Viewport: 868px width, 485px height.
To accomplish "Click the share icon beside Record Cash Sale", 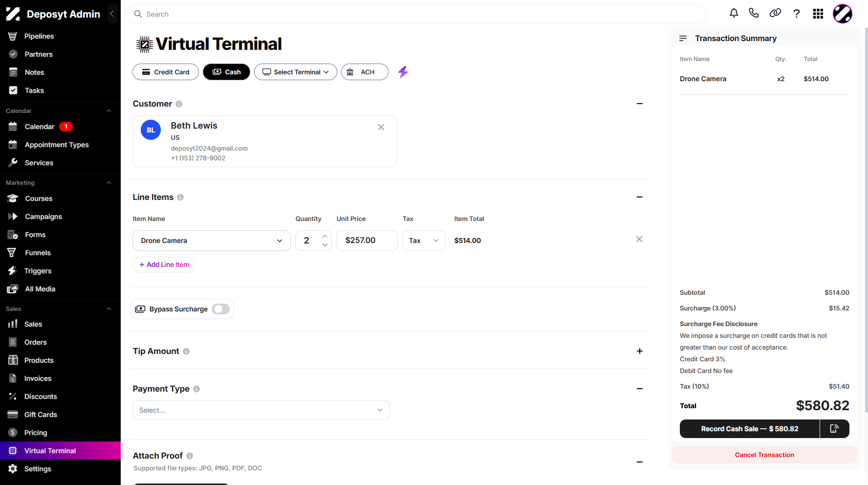I will point(835,429).
